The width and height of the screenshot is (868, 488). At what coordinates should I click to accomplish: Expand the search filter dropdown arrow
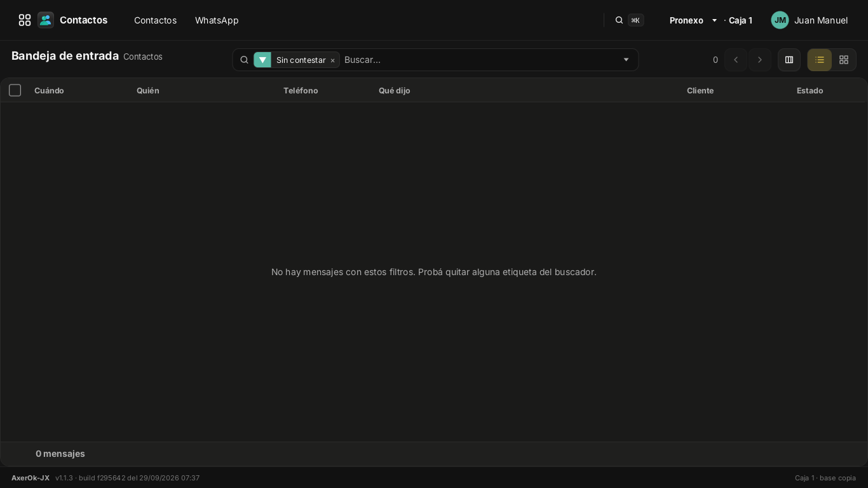tap(626, 60)
